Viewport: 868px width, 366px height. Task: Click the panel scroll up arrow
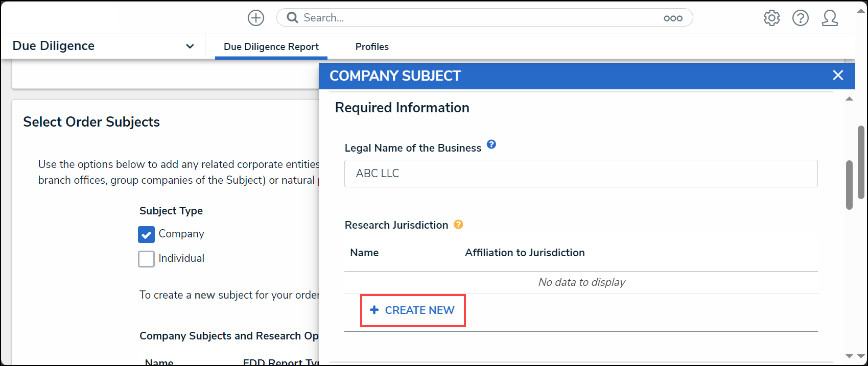[849, 99]
